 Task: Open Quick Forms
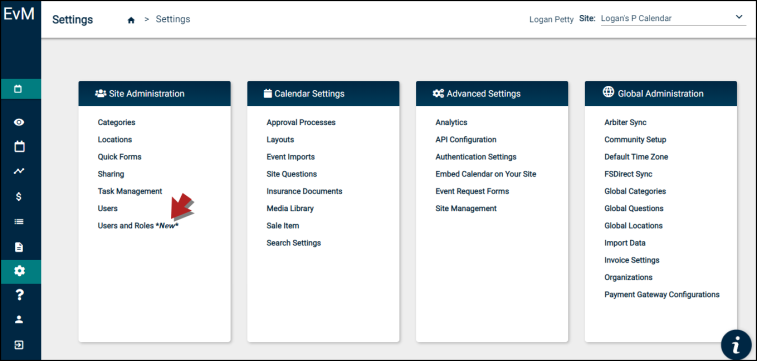119,157
